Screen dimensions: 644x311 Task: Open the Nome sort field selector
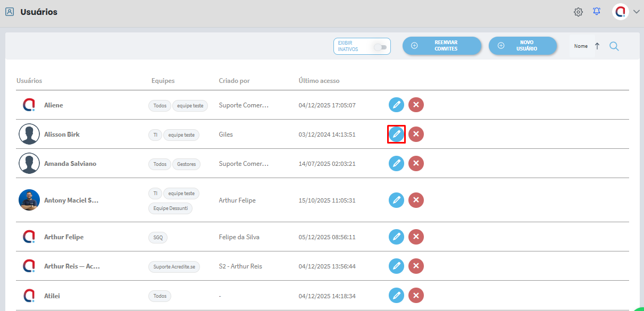coord(581,46)
